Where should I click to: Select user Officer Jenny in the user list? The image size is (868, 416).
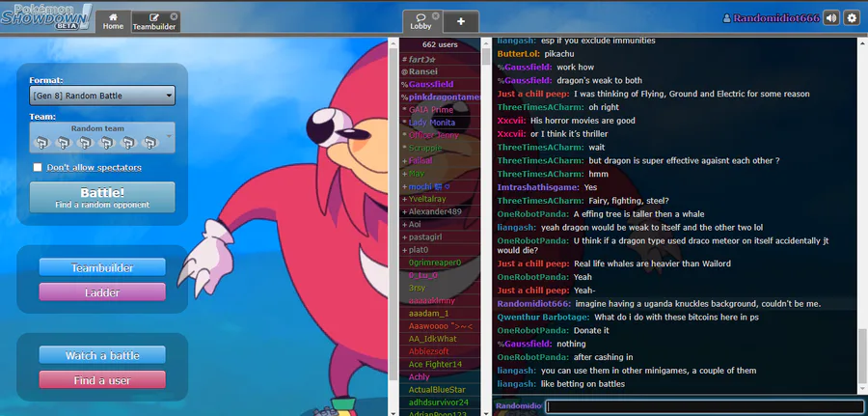tap(440, 135)
